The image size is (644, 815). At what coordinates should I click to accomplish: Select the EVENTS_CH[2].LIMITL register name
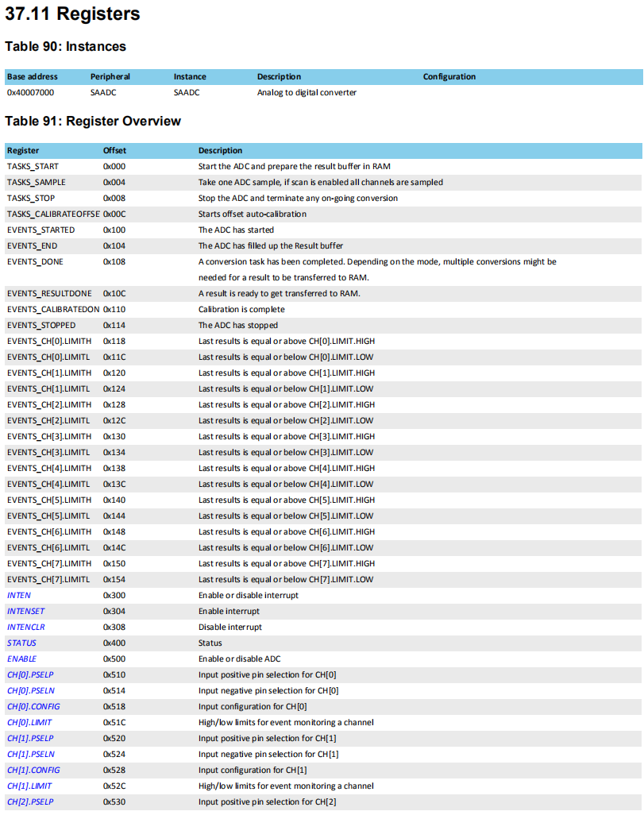(x=48, y=420)
